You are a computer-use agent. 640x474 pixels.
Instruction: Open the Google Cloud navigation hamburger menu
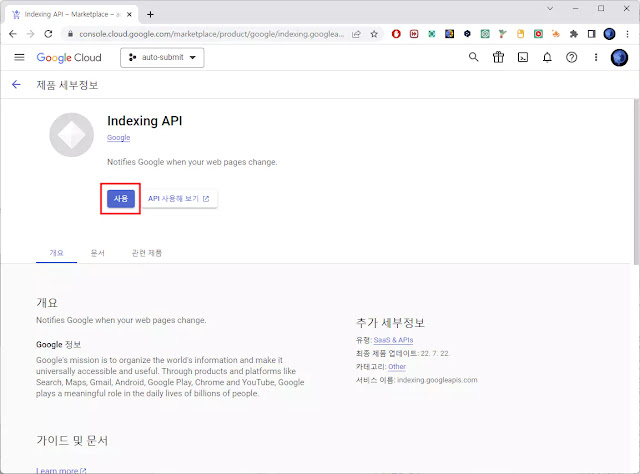(x=19, y=58)
